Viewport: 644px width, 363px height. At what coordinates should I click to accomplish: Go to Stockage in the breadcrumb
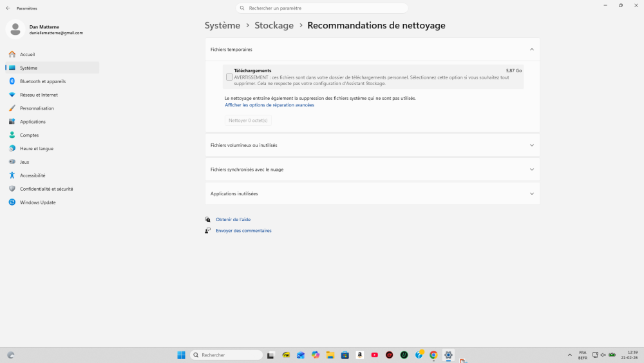coord(274,26)
